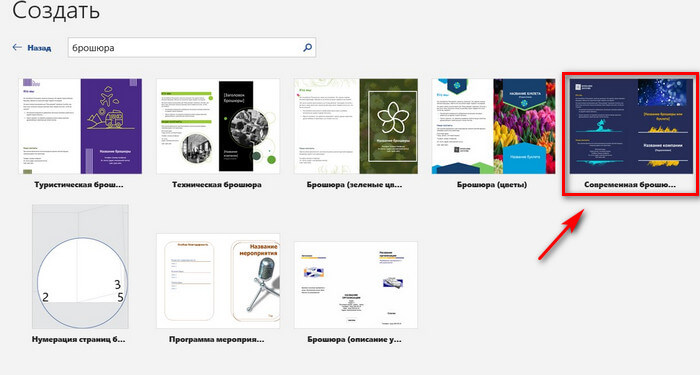This screenshot has height=375, width=700.
Task: Focus the брошюра search field
Action: pos(192,47)
